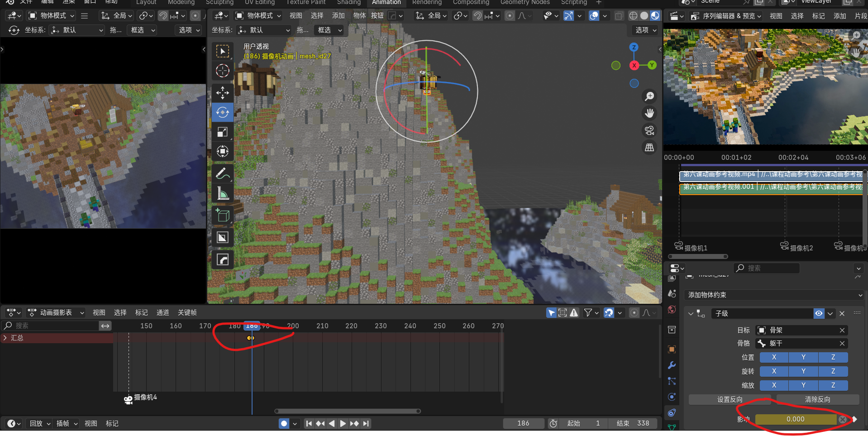Collapse the 子级 constraint panel
Image resolution: width=868 pixels, height=436 pixels.
coord(691,313)
